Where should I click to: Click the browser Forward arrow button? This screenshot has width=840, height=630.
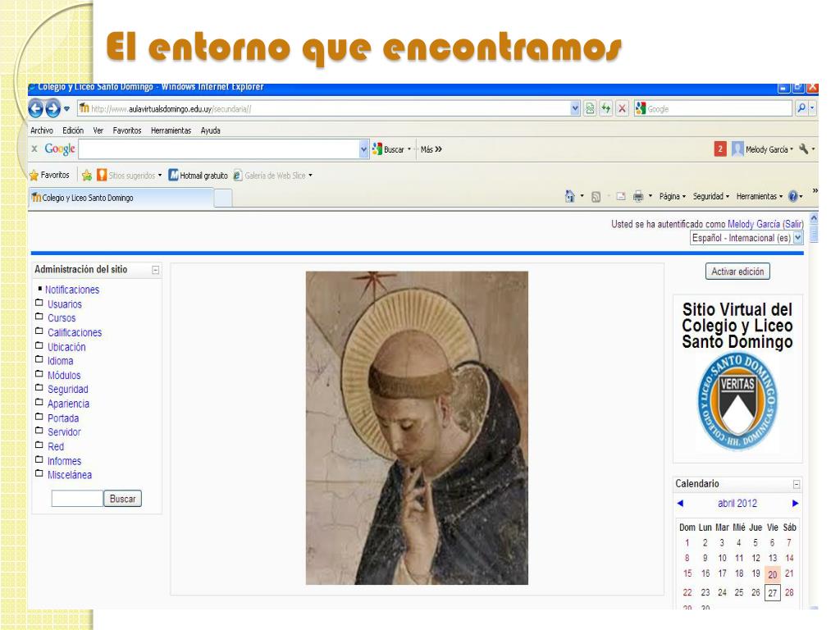point(53,109)
